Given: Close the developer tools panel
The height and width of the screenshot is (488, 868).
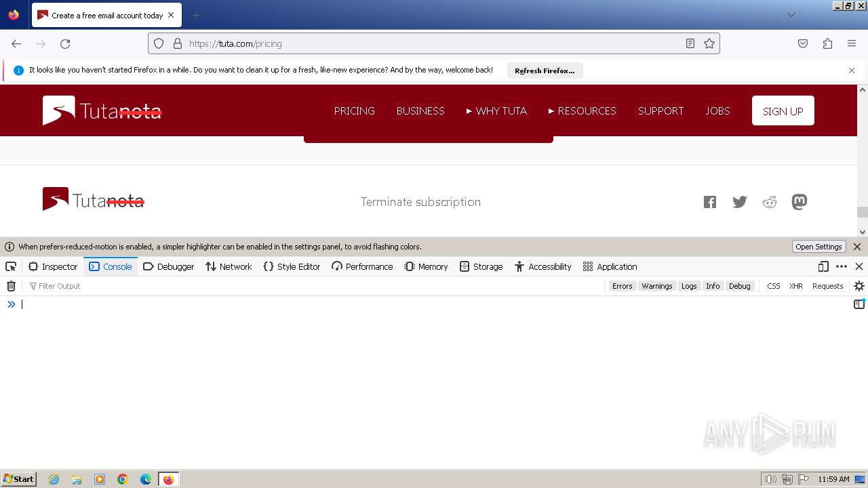Looking at the screenshot, I should click(859, 266).
